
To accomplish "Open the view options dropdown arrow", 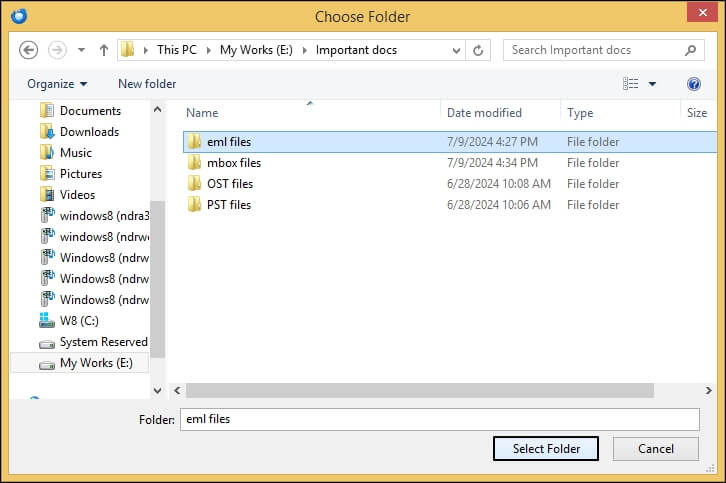I will coord(652,84).
